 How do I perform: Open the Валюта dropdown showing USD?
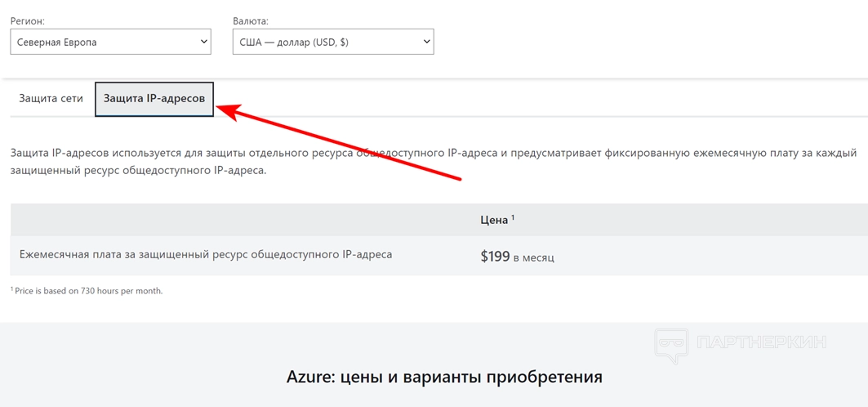pyautogui.click(x=333, y=42)
